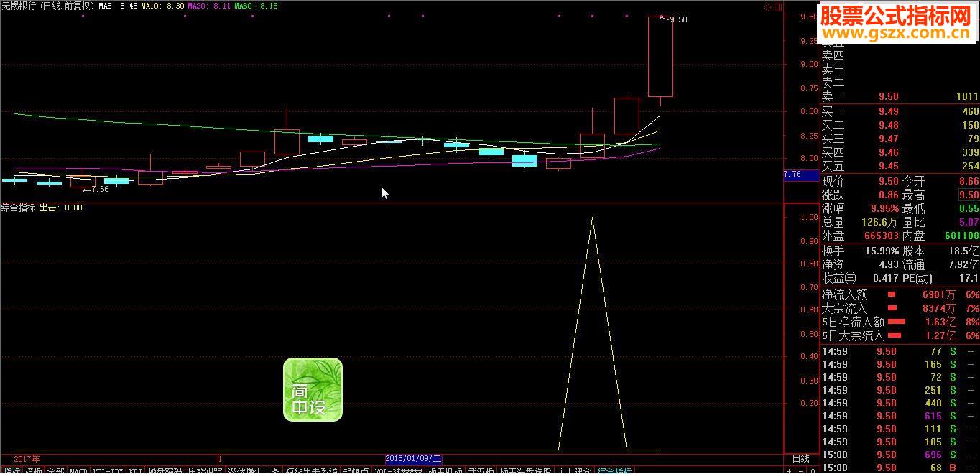Click the 卖一 ask row at 9.50
980x474 pixels.
900,97
